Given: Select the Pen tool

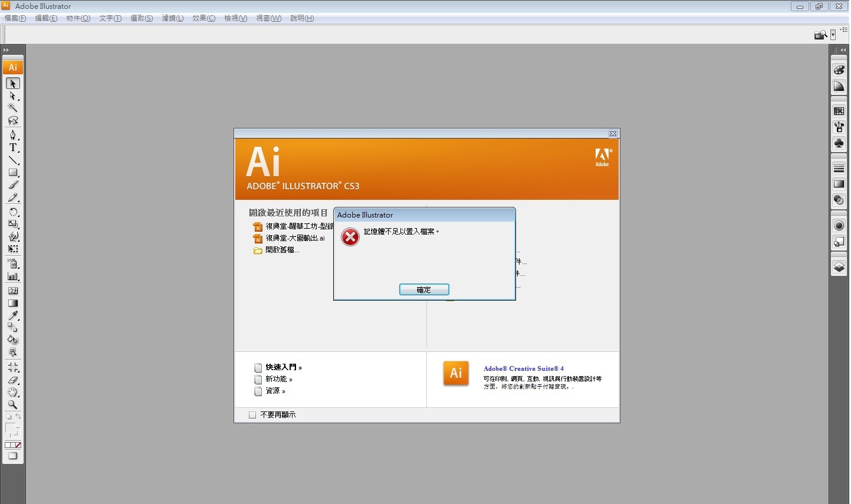Looking at the screenshot, I should coord(13,135).
